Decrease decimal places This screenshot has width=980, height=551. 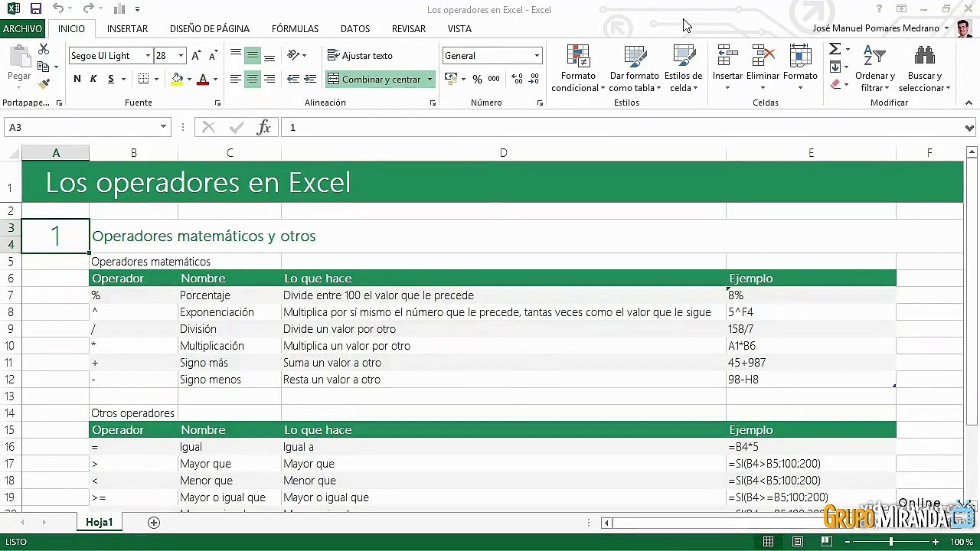coord(534,79)
